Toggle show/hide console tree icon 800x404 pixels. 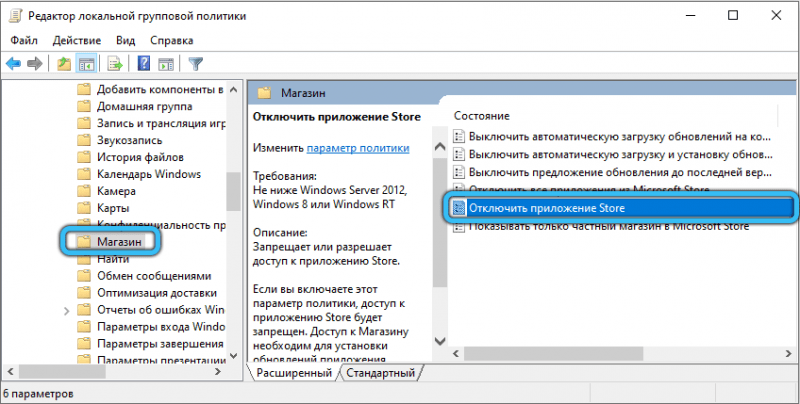(x=86, y=64)
